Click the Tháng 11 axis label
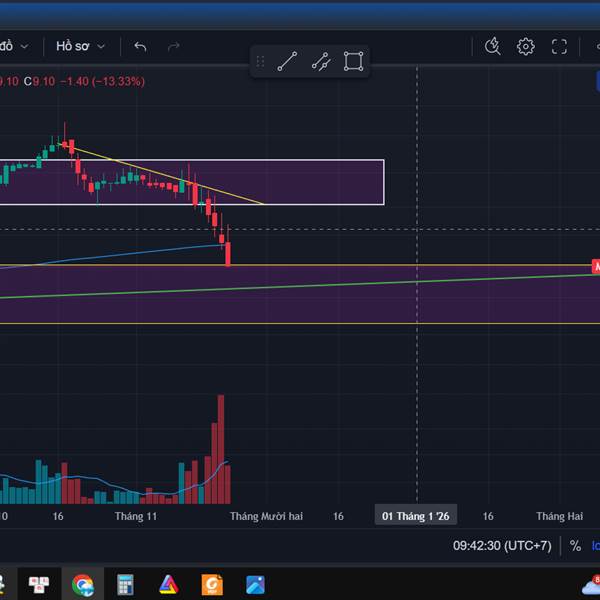The width and height of the screenshot is (600, 600). (x=136, y=516)
